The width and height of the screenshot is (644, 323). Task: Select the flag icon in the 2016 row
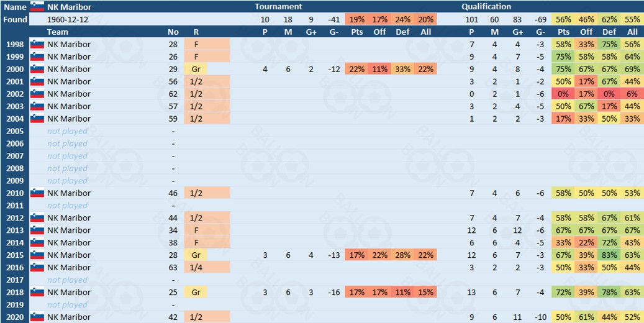click(37, 268)
